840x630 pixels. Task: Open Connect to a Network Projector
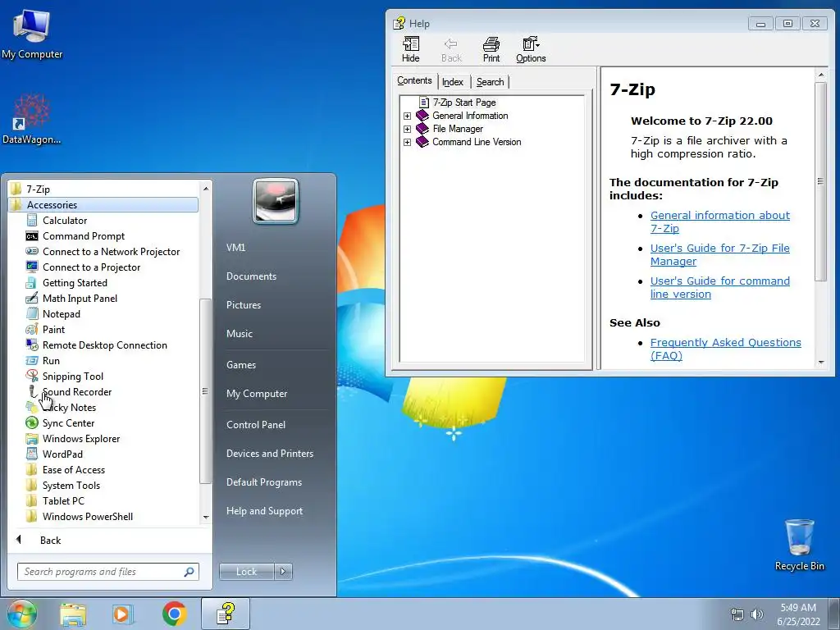click(x=111, y=251)
